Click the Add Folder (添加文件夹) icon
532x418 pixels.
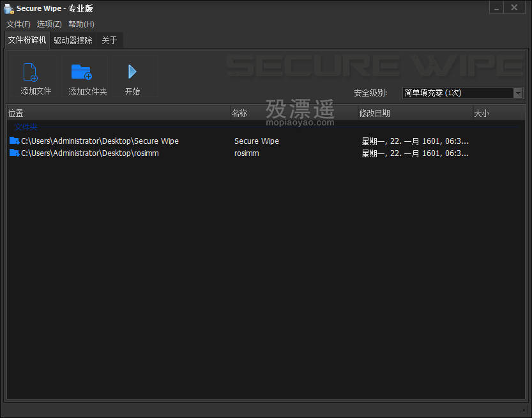click(x=82, y=72)
